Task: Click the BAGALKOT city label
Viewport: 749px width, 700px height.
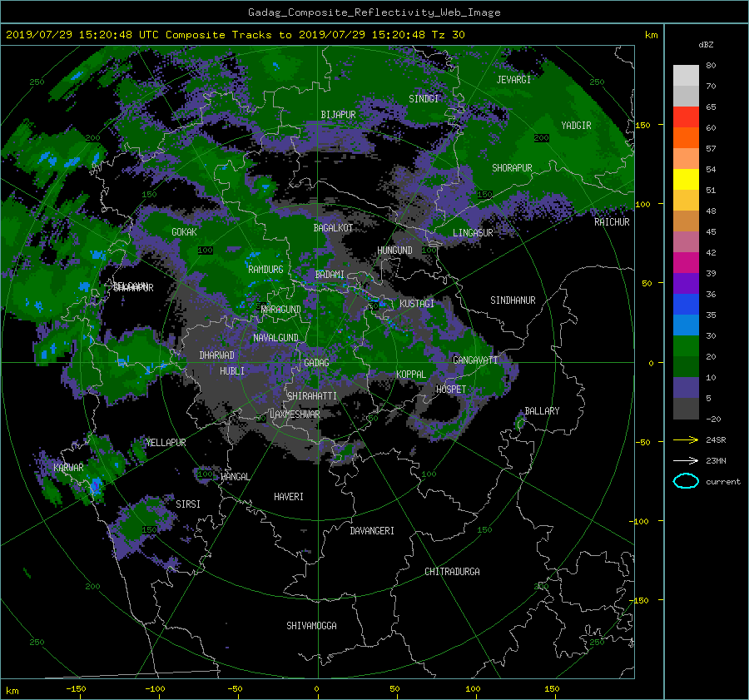Action: click(x=333, y=228)
